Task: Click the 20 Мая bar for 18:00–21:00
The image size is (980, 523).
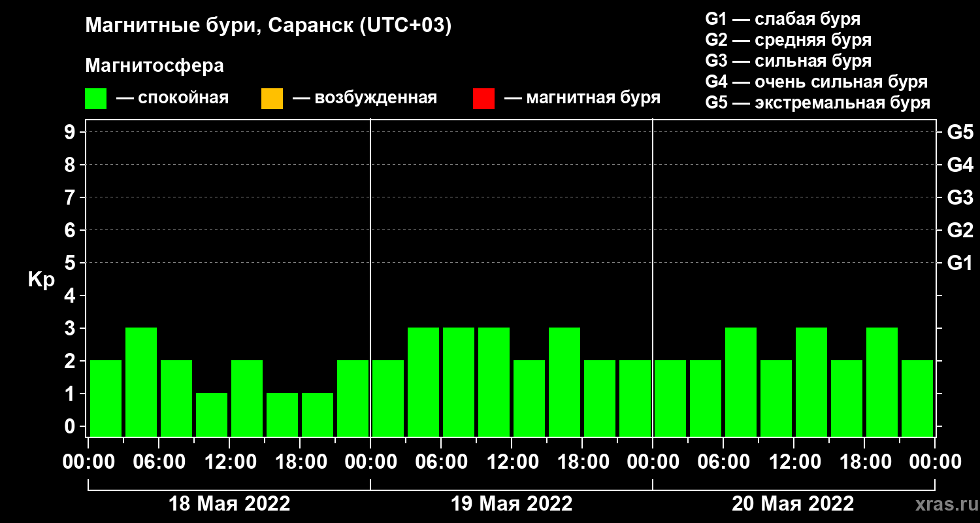Action: pyautogui.click(x=882, y=382)
